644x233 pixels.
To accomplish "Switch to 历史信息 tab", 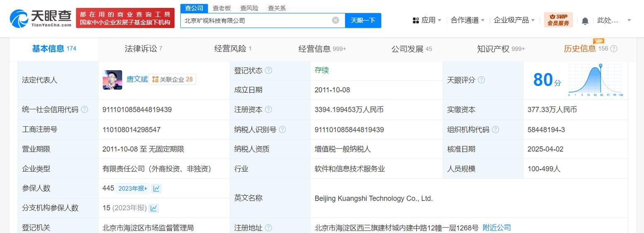I will point(586,49).
